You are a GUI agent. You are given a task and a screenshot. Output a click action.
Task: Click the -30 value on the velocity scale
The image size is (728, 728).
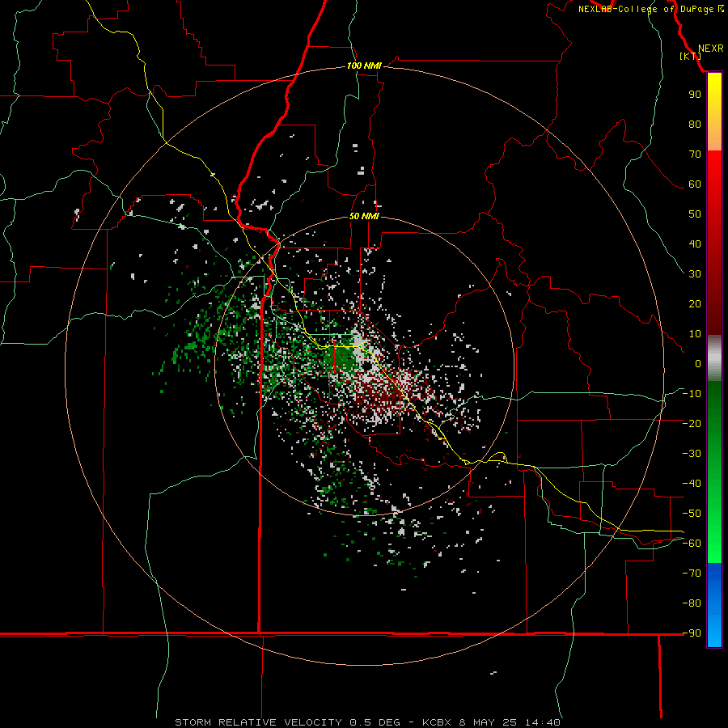coord(692,454)
